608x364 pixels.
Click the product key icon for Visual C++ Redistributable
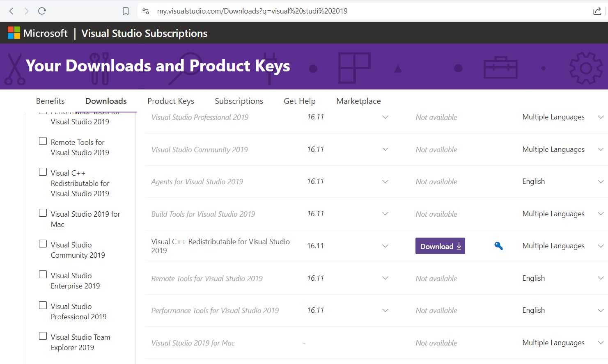point(498,246)
